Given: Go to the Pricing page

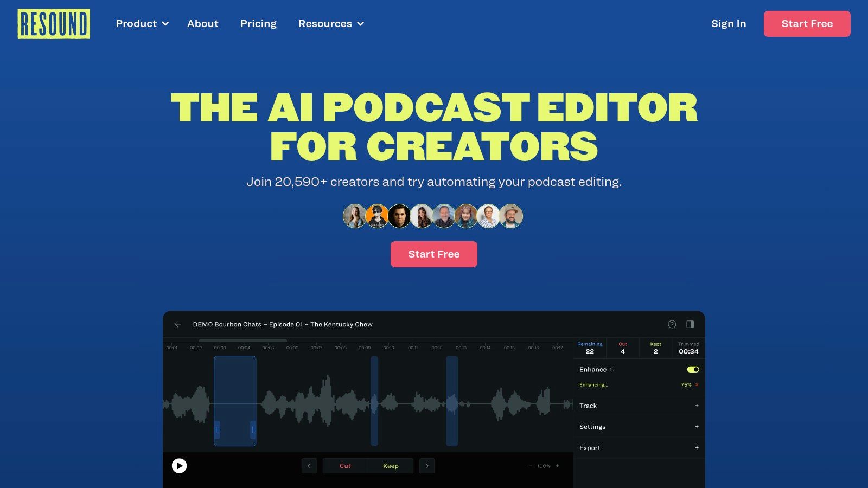Looking at the screenshot, I should point(258,24).
